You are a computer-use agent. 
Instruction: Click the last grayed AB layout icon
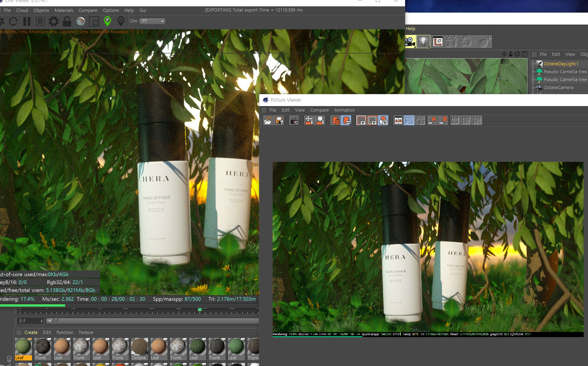(x=477, y=120)
